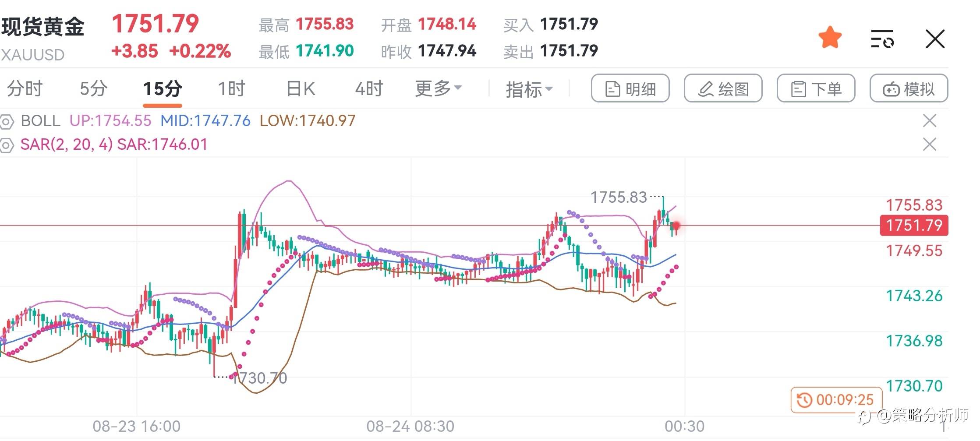Expand the 更多 timeframe dropdown
The image size is (980, 441).
tap(439, 88)
